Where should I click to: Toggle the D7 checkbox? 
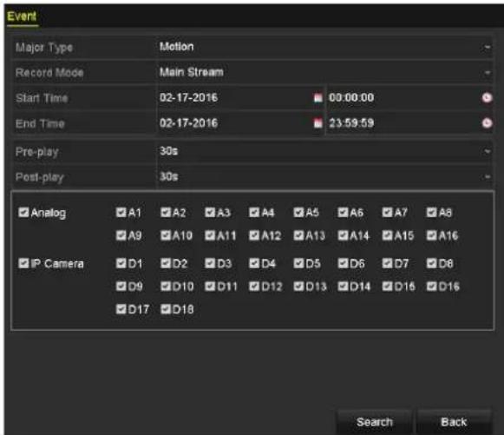coord(387,263)
